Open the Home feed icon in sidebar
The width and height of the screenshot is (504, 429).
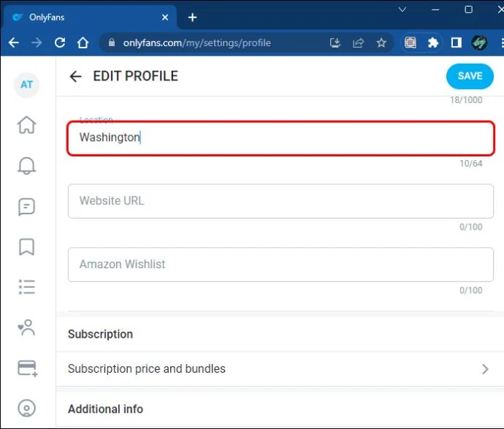pos(27,125)
